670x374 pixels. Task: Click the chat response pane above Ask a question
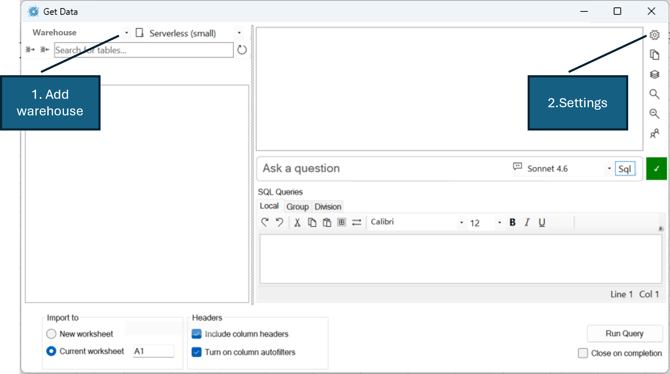click(450, 89)
